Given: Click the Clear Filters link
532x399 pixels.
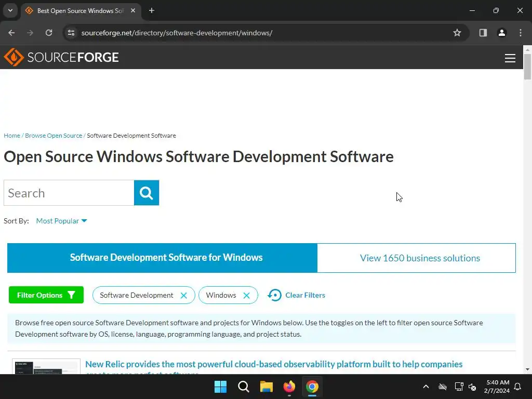Looking at the screenshot, I should coord(305,295).
